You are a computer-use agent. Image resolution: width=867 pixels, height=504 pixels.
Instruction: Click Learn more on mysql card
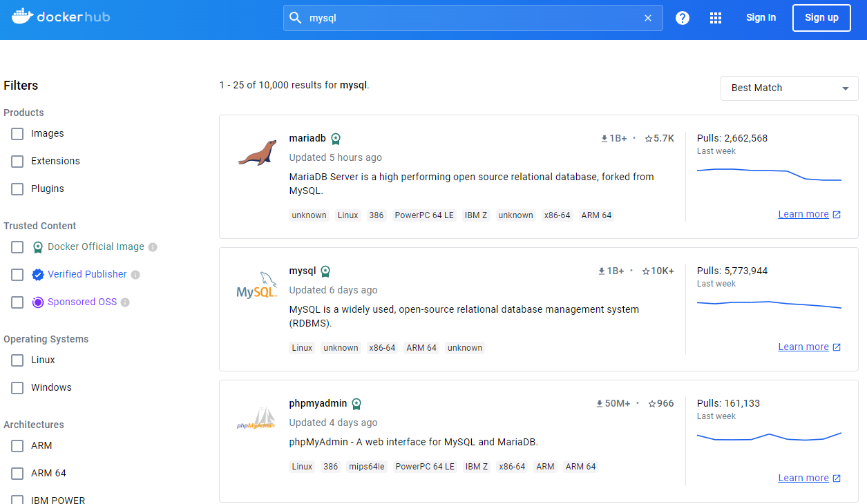[803, 347]
